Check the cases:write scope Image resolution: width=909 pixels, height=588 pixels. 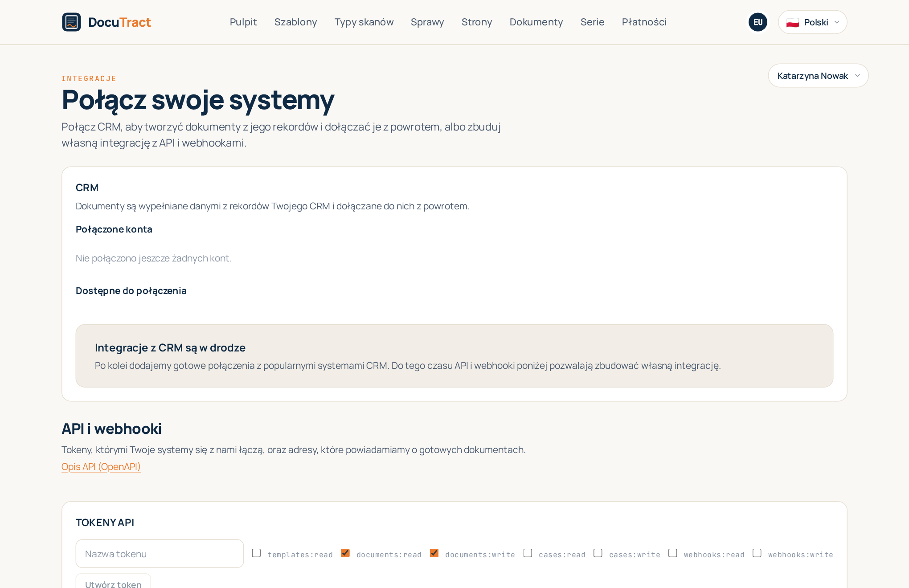point(598,553)
